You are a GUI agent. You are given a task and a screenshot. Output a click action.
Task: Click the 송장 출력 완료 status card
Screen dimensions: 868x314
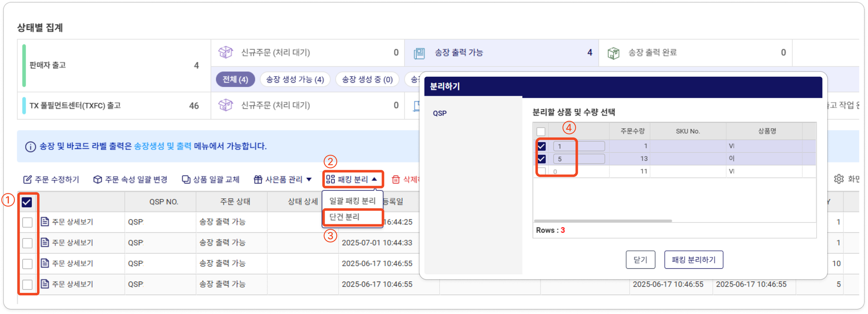coord(696,53)
